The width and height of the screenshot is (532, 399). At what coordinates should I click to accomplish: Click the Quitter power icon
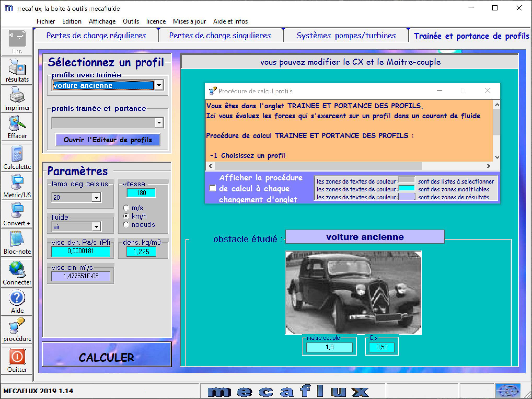[17, 360]
